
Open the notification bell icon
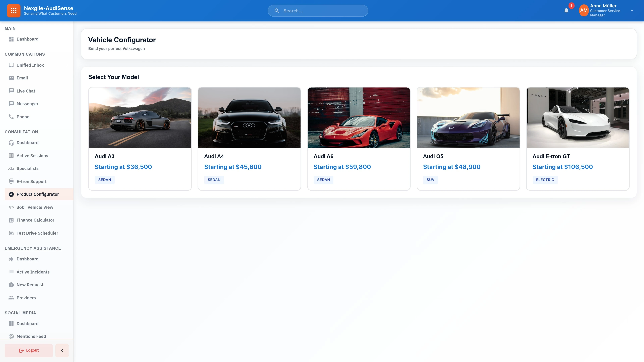pyautogui.click(x=566, y=11)
